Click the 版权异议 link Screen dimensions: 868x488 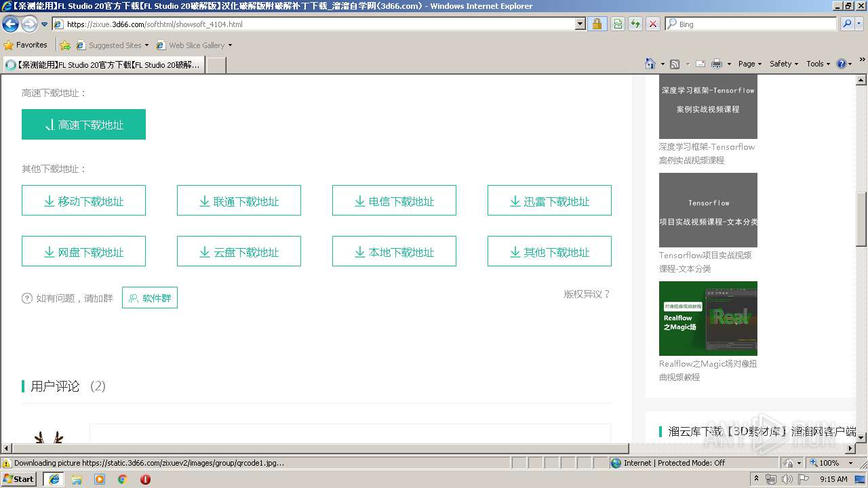(587, 294)
